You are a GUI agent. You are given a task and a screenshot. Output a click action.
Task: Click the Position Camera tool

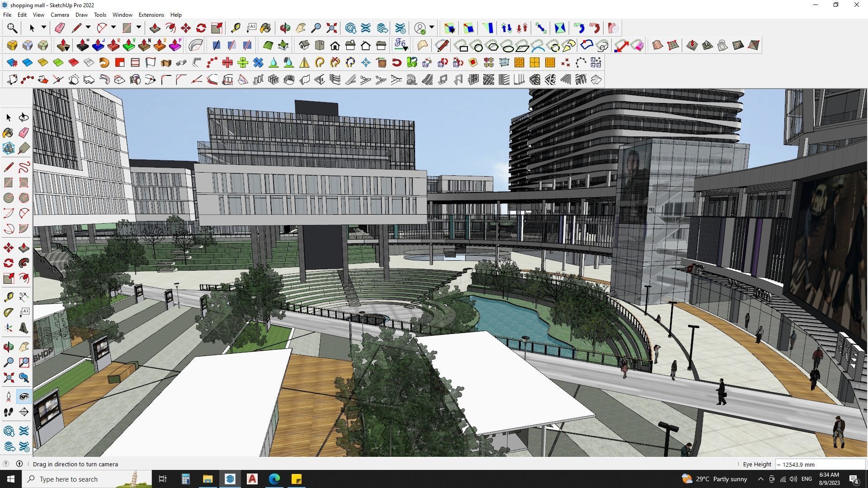(x=8, y=397)
